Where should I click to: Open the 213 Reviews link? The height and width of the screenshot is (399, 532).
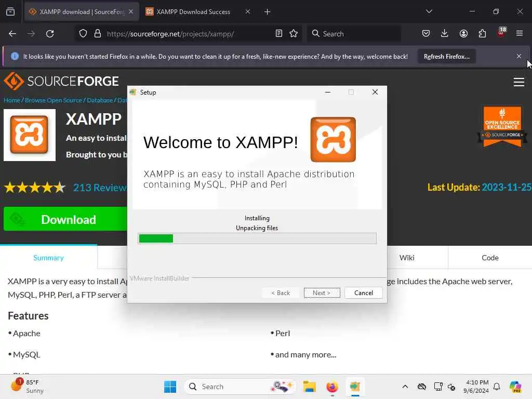[100, 188]
